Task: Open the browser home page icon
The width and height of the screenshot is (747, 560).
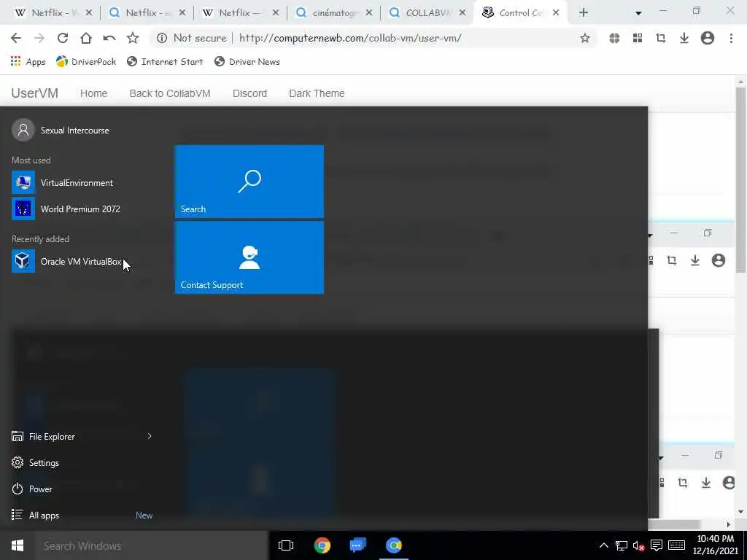Action: [x=86, y=38]
